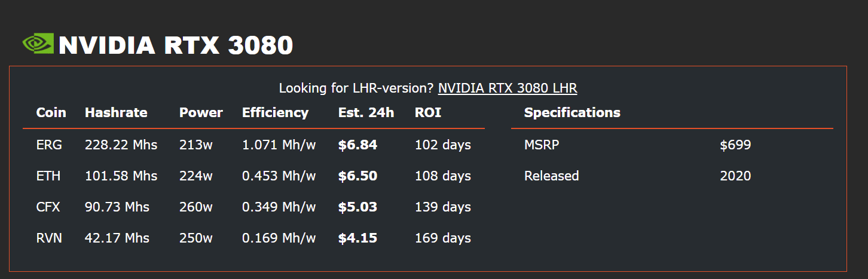
Task: Click the $6.84 estimated earnings
Action: (357, 145)
